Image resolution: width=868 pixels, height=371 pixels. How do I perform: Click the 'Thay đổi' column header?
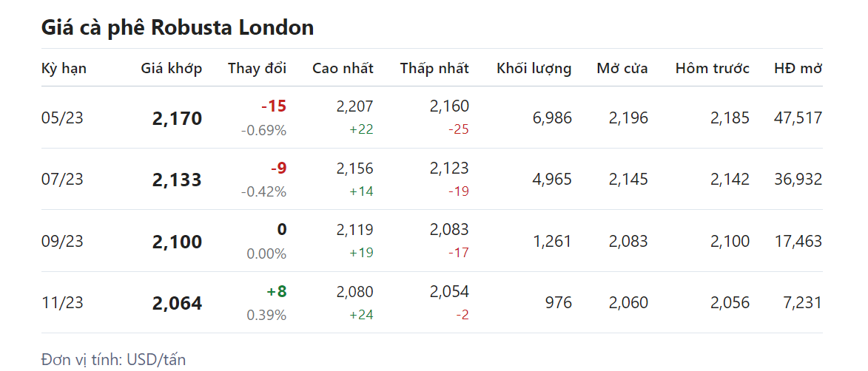(x=257, y=68)
